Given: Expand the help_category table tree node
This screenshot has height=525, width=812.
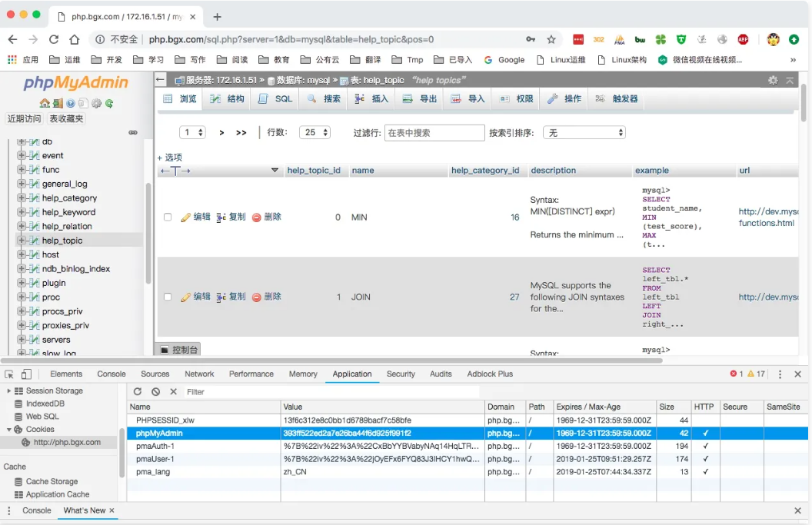Looking at the screenshot, I should [22, 198].
